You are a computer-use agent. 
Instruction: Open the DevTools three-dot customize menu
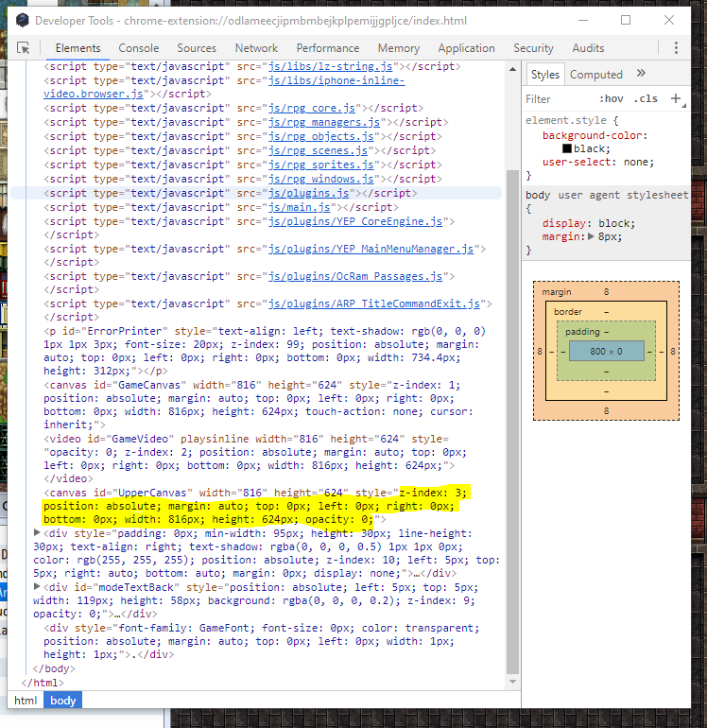(x=676, y=48)
